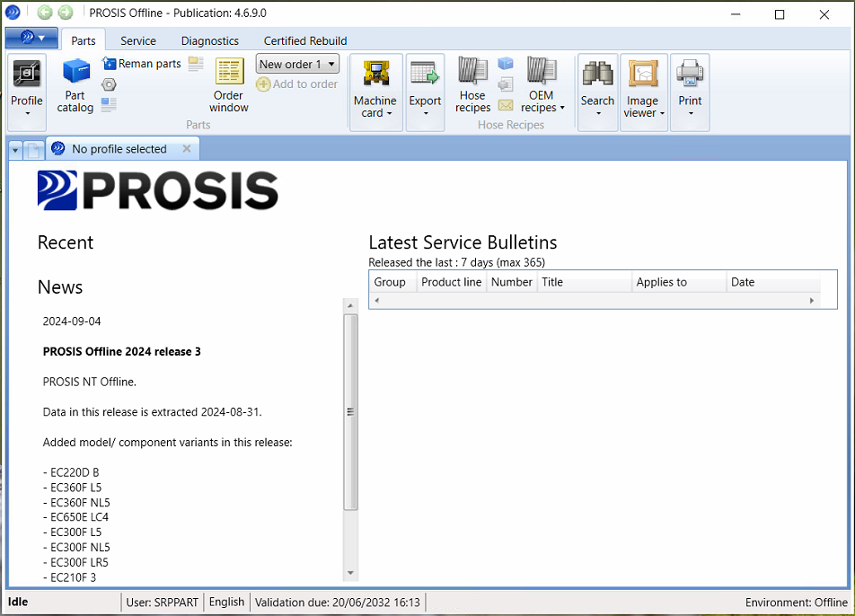Open the Part catalog

pos(75,85)
